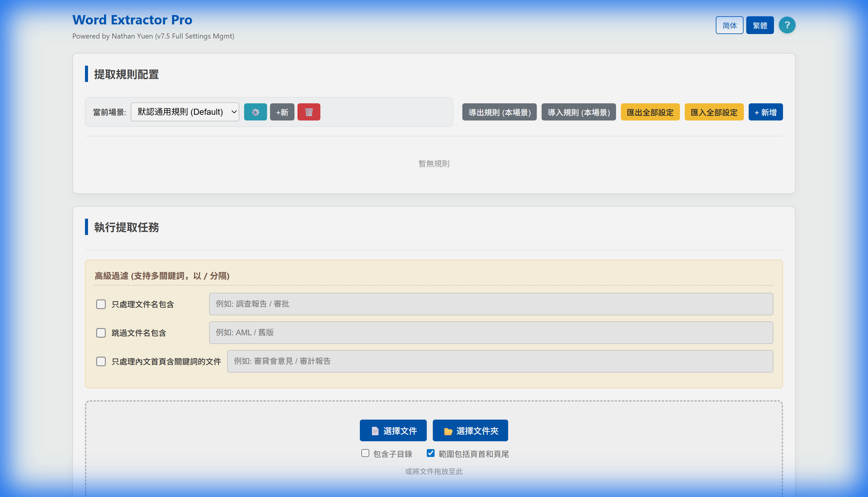Select files using the 選擇文件 document button

pos(393,430)
